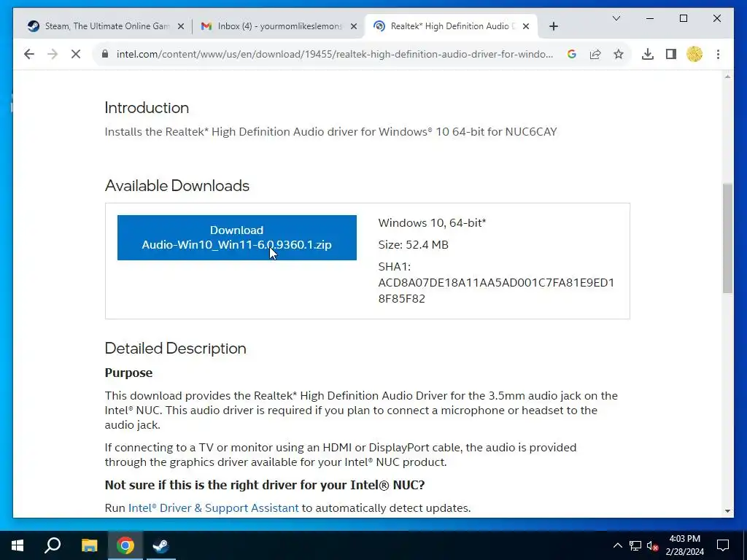Click the scrollbar up arrow
Screen dimensions: 747x560
coord(727,77)
